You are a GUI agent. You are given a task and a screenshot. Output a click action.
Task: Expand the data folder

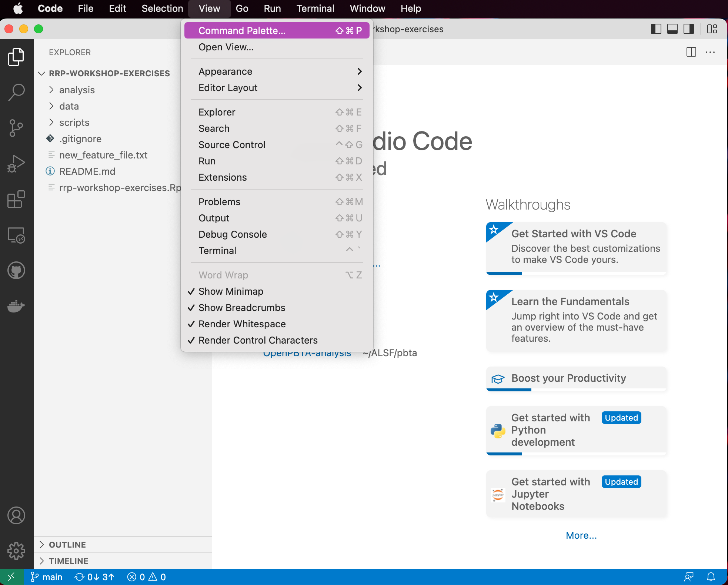point(69,106)
